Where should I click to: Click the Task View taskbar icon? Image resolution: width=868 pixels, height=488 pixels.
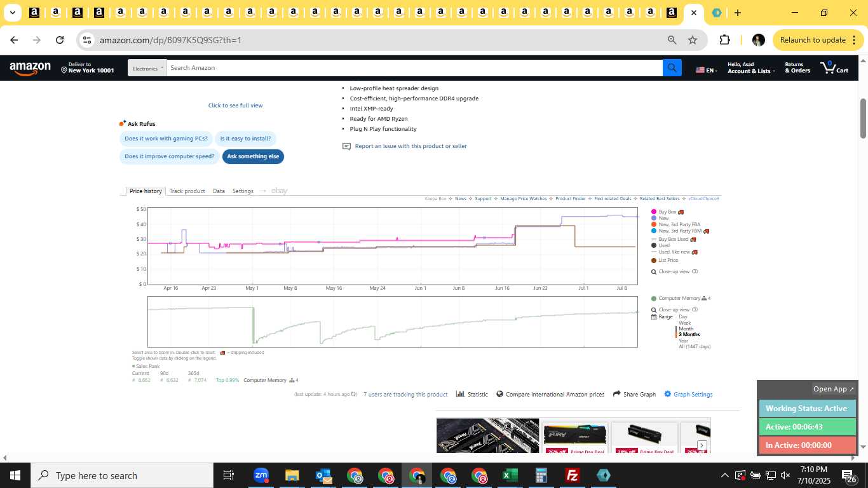(x=229, y=475)
